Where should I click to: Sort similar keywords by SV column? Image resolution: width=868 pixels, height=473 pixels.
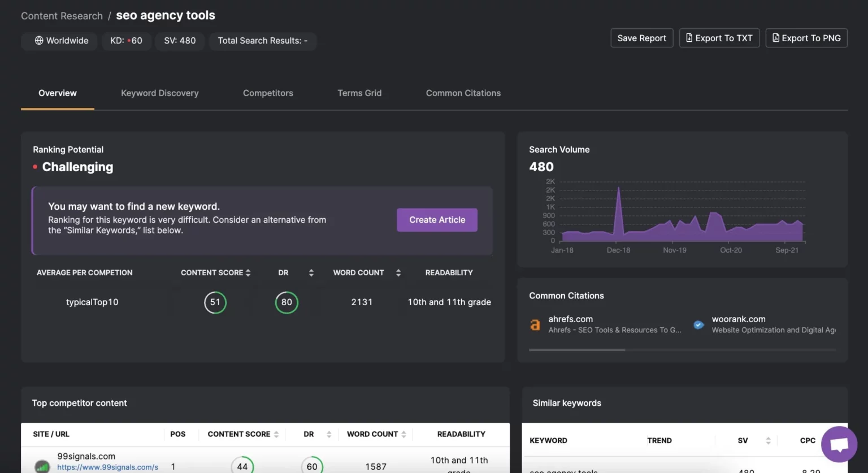[x=768, y=441]
